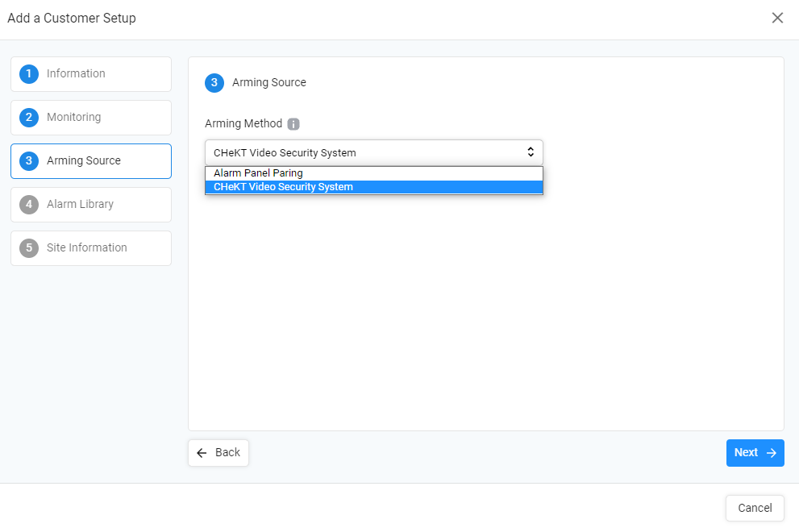799x532 pixels.
Task: Toggle the Arming Method dropdown arrows
Action: pos(531,152)
